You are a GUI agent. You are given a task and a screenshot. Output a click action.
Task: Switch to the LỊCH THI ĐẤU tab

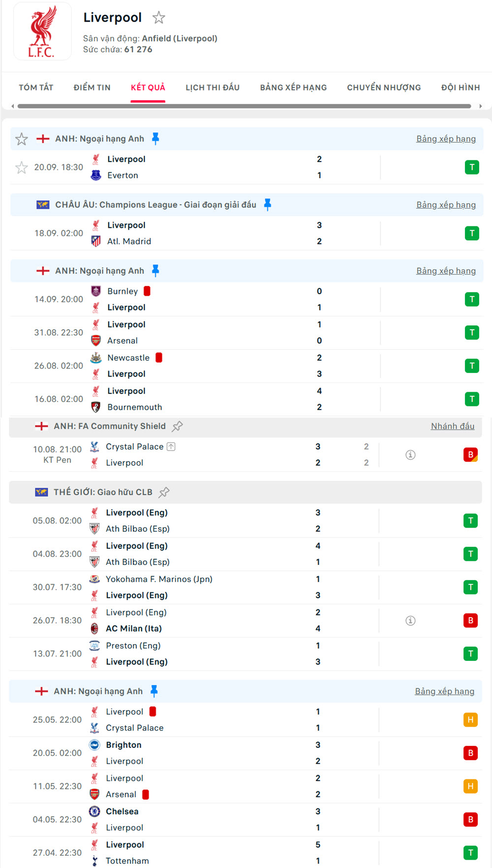[212, 88]
